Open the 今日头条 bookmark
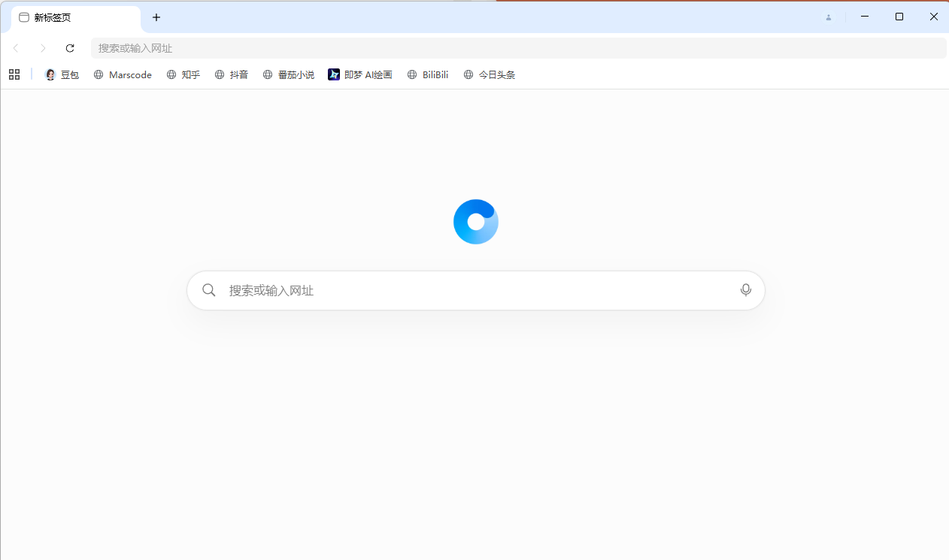The height and width of the screenshot is (560, 949). 490,74
